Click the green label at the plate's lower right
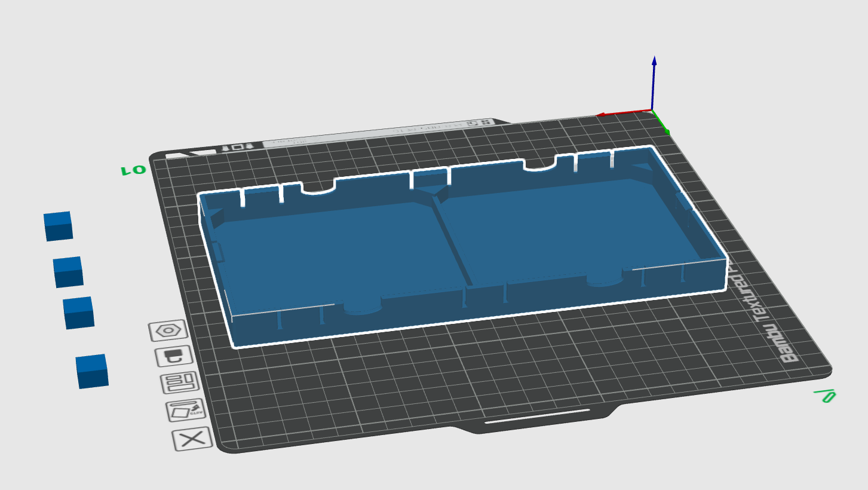Screen dimensions: 868x490 (825, 396)
